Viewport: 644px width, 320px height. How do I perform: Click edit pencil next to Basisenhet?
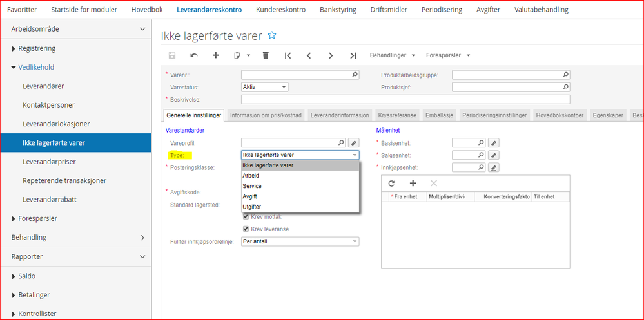[x=494, y=143]
